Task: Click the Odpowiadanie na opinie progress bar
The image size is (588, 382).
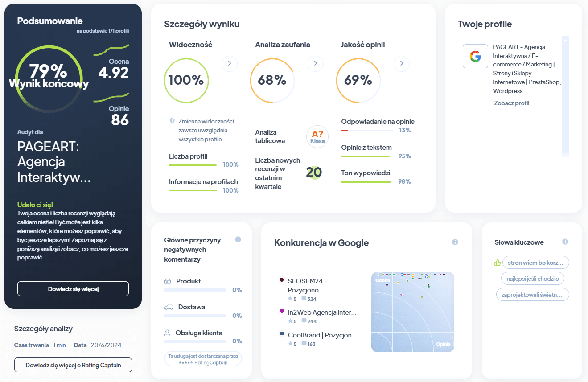Action: pos(366,130)
